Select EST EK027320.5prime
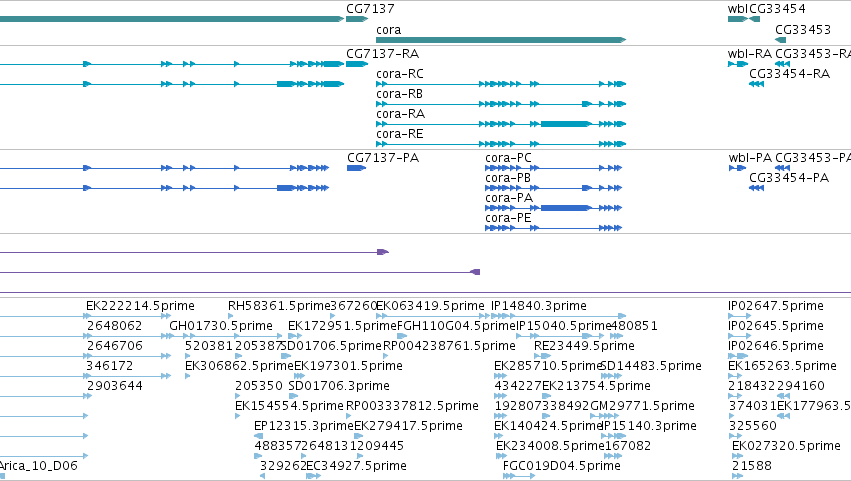 (786, 447)
